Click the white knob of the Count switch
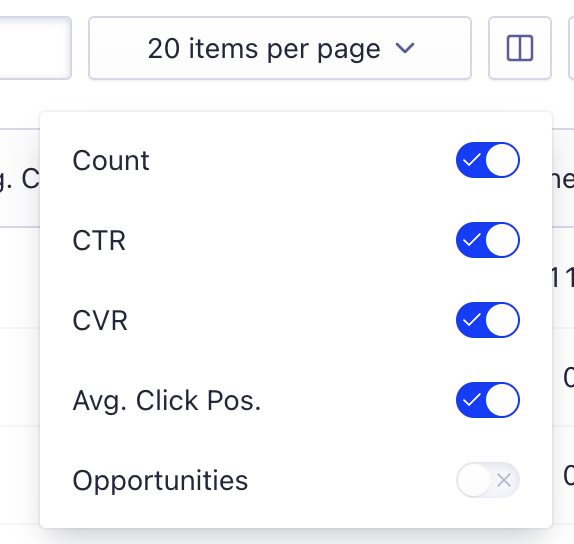 click(x=502, y=160)
